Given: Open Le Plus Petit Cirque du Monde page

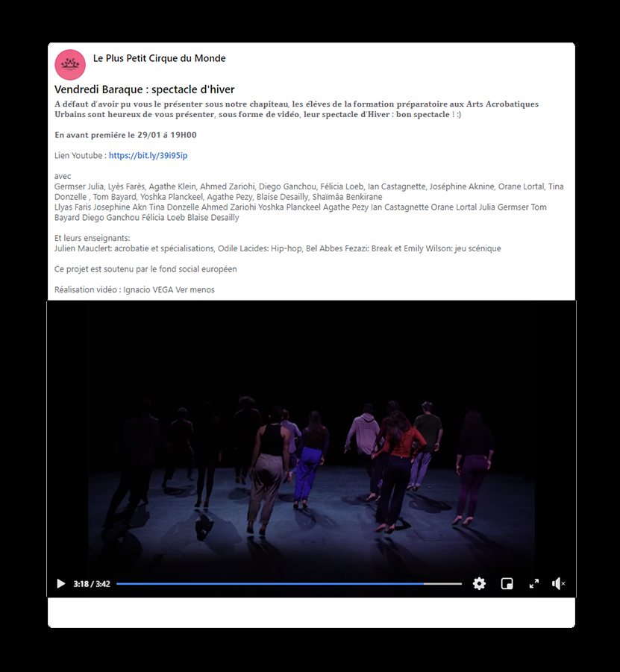Looking at the screenshot, I should [159, 58].
